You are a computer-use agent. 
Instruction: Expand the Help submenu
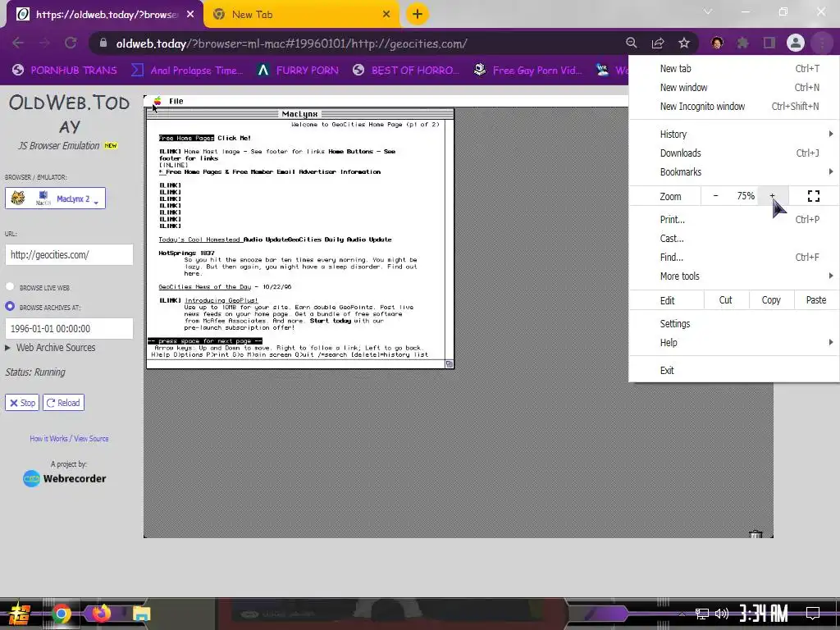click(734, 343)
